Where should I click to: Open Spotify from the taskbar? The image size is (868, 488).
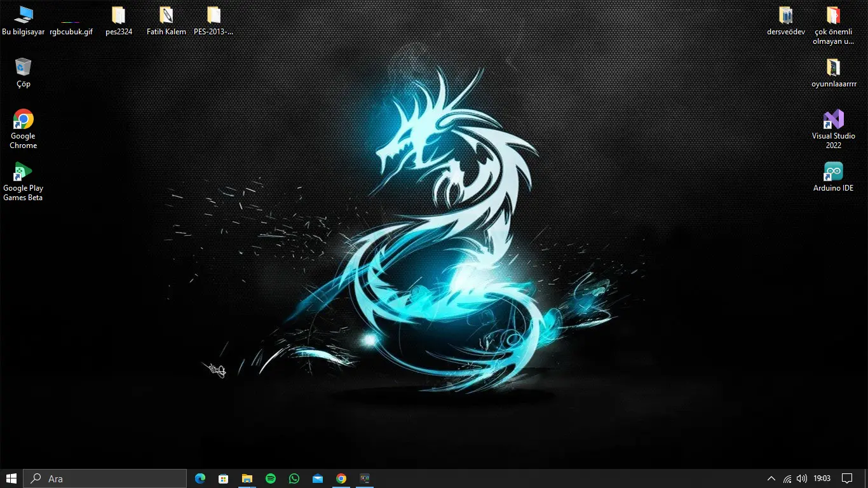[271, 478]
